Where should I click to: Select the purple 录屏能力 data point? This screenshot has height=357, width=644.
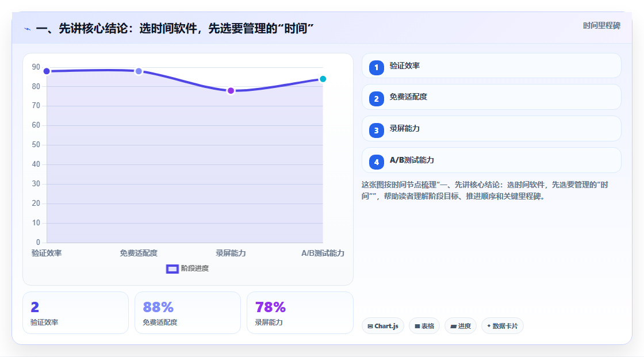click(x=231, y=91)
